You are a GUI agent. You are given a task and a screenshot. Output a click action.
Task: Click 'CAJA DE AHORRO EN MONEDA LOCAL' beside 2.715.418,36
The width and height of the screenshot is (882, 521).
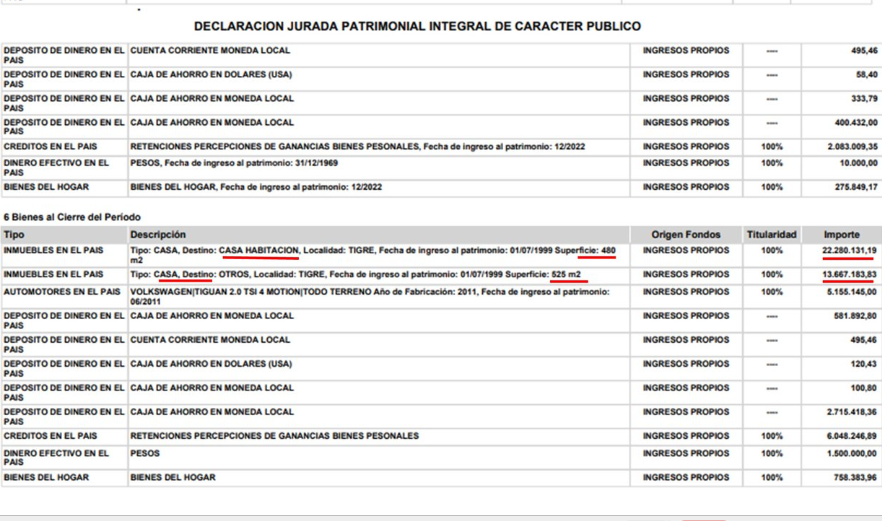click(x=212, y=412)
